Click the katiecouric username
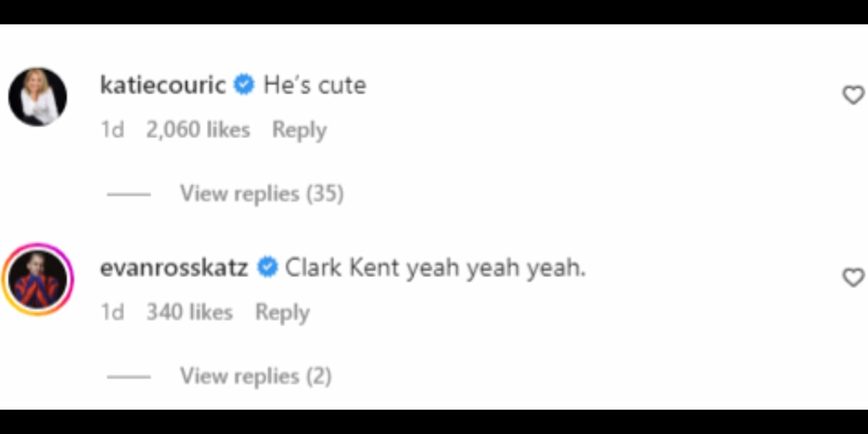 (x=163, y=85)
